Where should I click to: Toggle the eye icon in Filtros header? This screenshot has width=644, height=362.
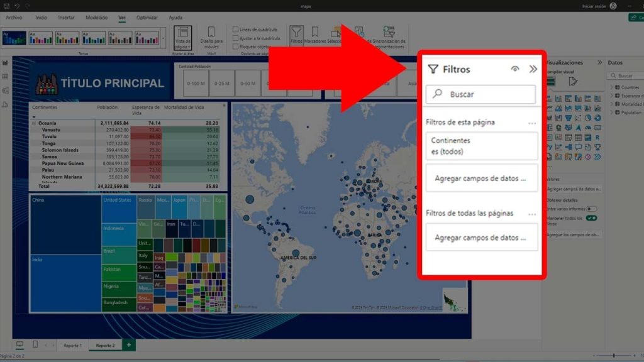[x=515, y=69]
